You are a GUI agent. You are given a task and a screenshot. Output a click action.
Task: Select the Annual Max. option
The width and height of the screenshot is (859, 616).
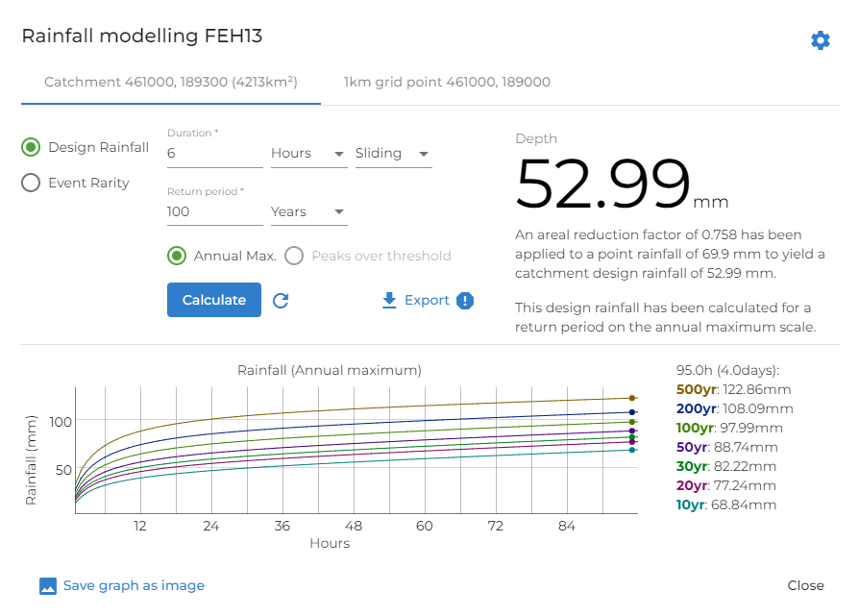coord(178,256)
